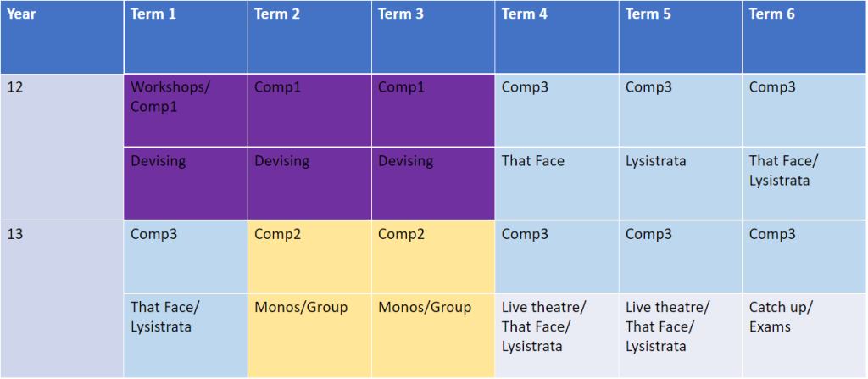Select the Term 6 header cell

pos(804,36)
